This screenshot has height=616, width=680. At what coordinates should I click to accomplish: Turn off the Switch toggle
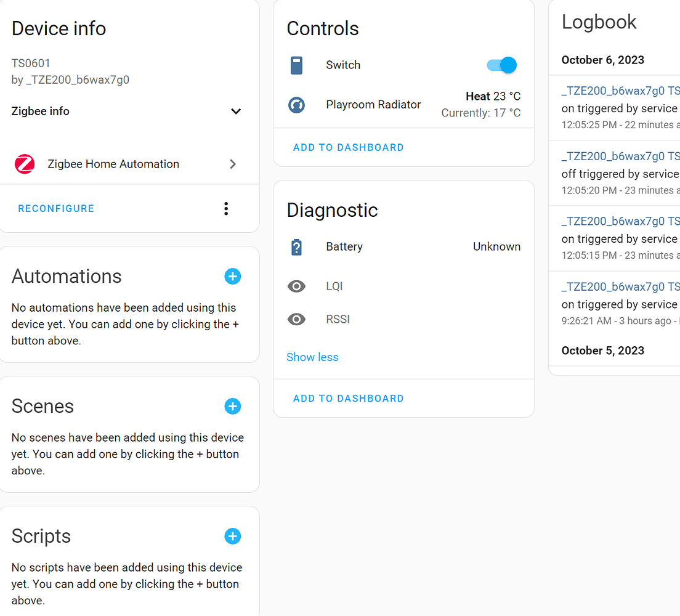(x=502, y=65)
